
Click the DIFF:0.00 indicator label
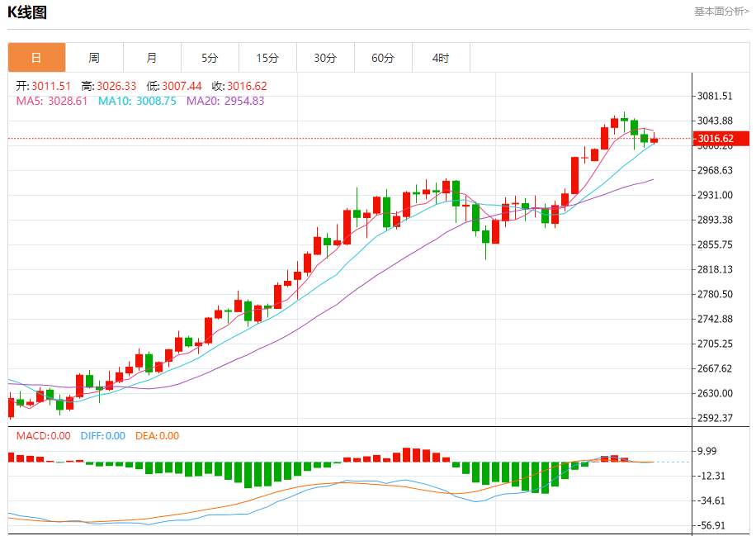(x=102, y=435)
